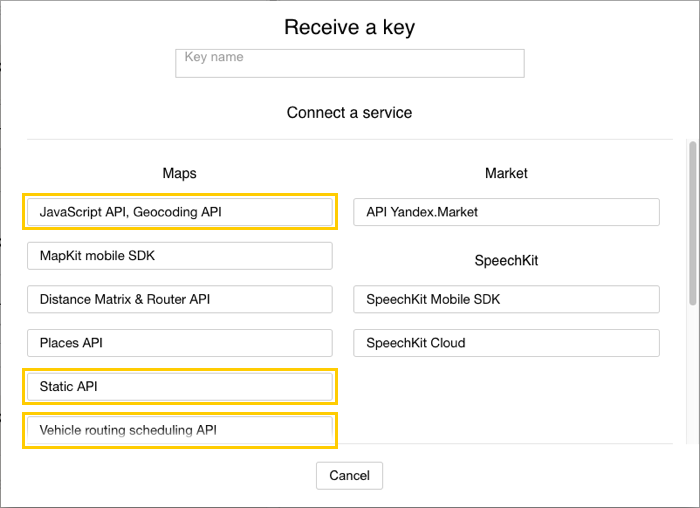Click the Connect a service heading
Viewport: 700px width, 508px height.
point(349,113)
